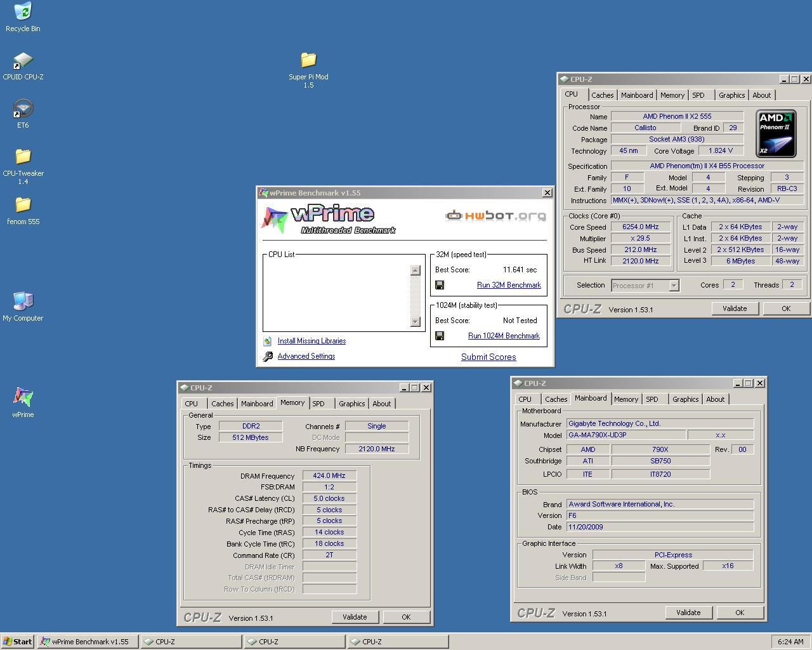The image size is (812, 650).
Task: Click the Core Speed 6254.0 MHz value
Action: 641,227
